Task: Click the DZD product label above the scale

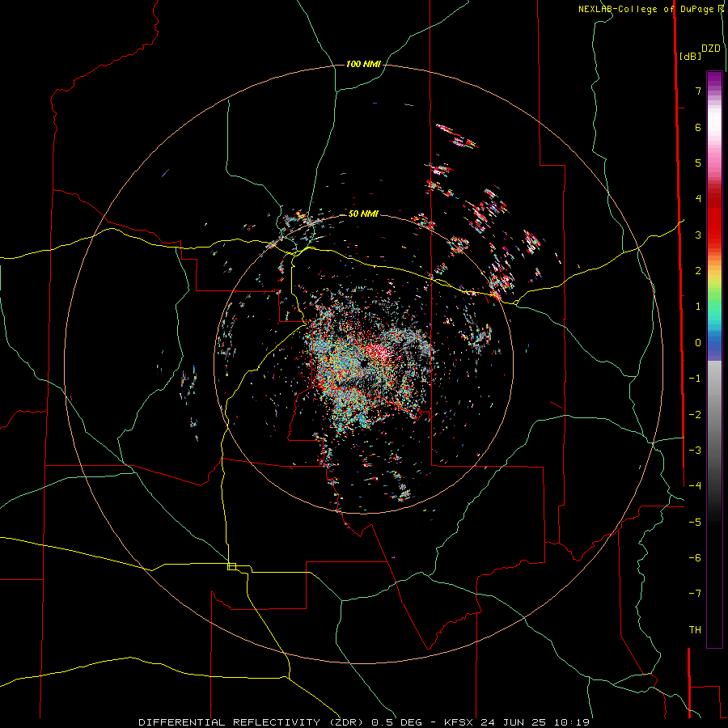Action: pyautogui.click(x=710, y=49)
